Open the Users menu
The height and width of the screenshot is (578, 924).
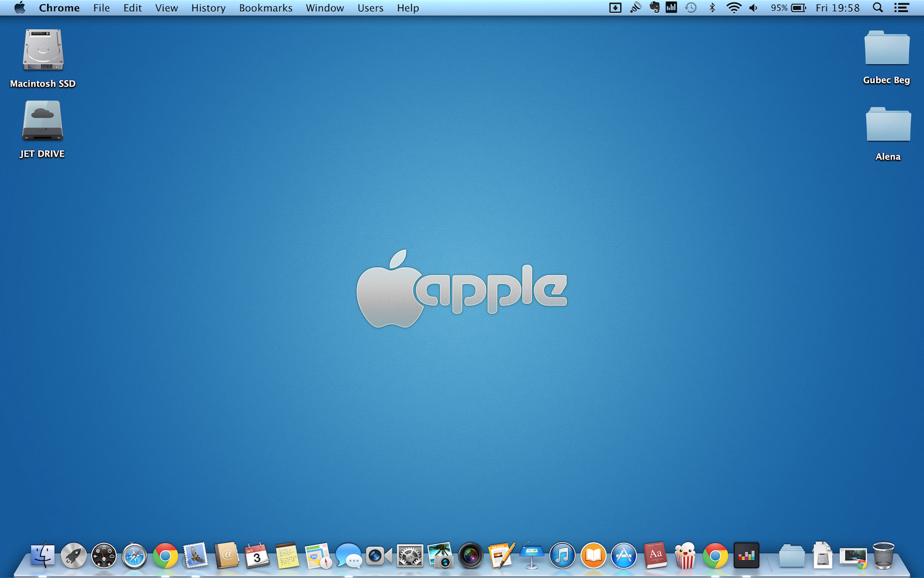[x=371, y=8]
